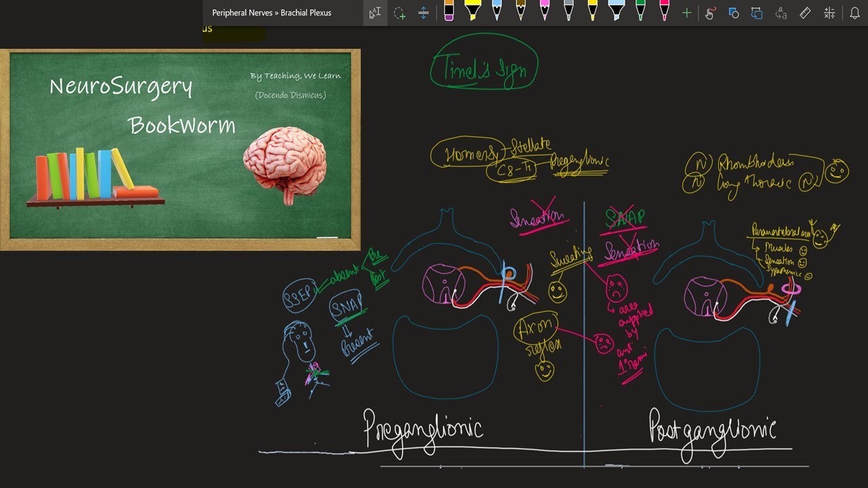Select the Objects or Type Text tool

(x=375, y=13)
